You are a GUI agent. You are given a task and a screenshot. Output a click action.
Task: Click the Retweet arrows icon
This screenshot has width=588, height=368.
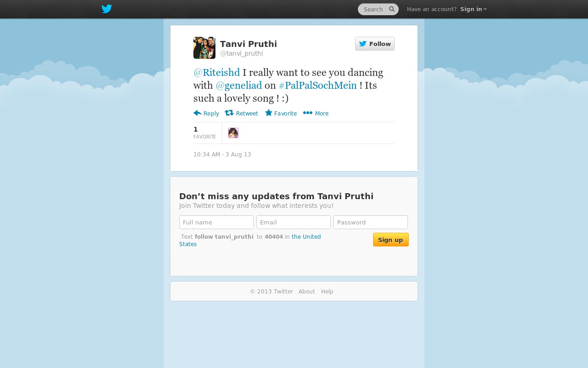click(x=229, y=113)
